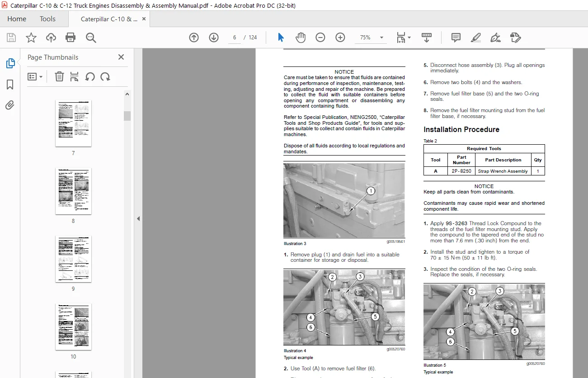Select the Highlight text pen tool

point(475,38)
